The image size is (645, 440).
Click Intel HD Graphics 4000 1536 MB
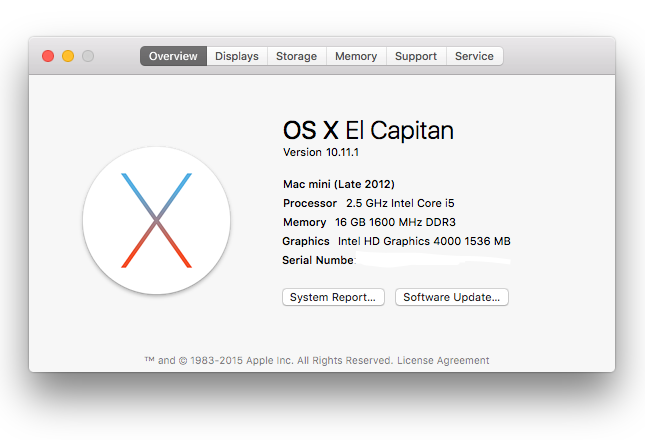coord(424,241)
